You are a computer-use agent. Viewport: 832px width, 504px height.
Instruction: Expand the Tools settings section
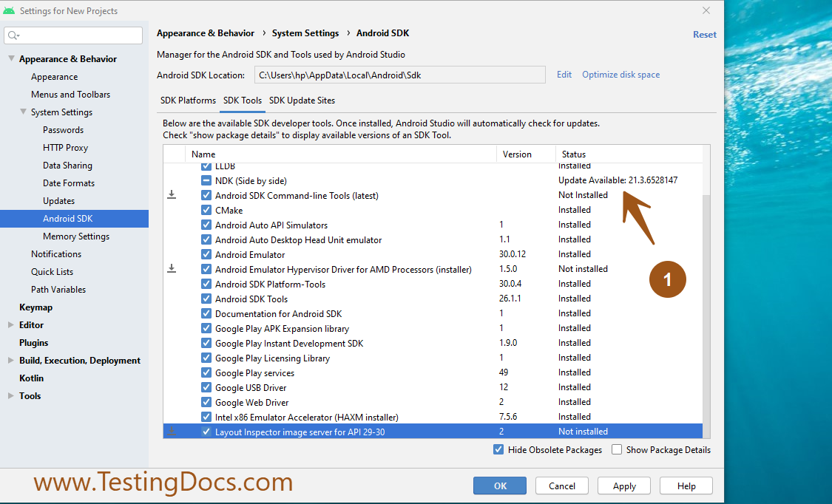point(11,396)
